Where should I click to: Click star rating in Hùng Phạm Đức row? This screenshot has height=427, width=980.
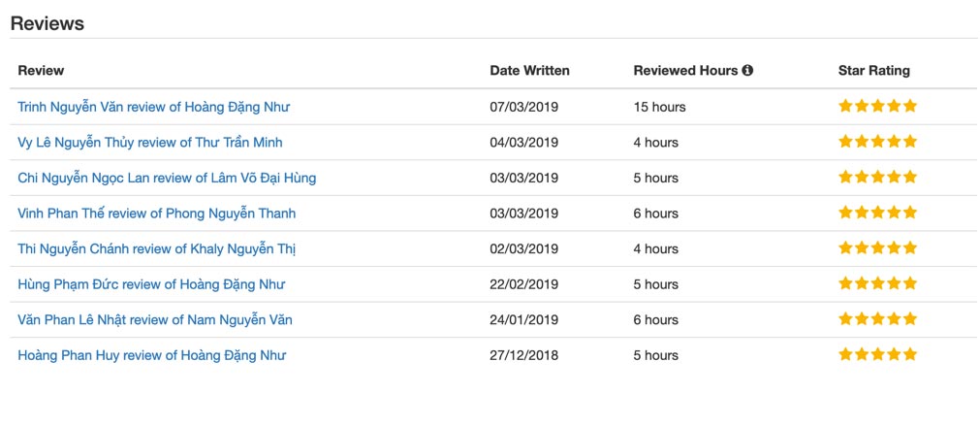877,283
